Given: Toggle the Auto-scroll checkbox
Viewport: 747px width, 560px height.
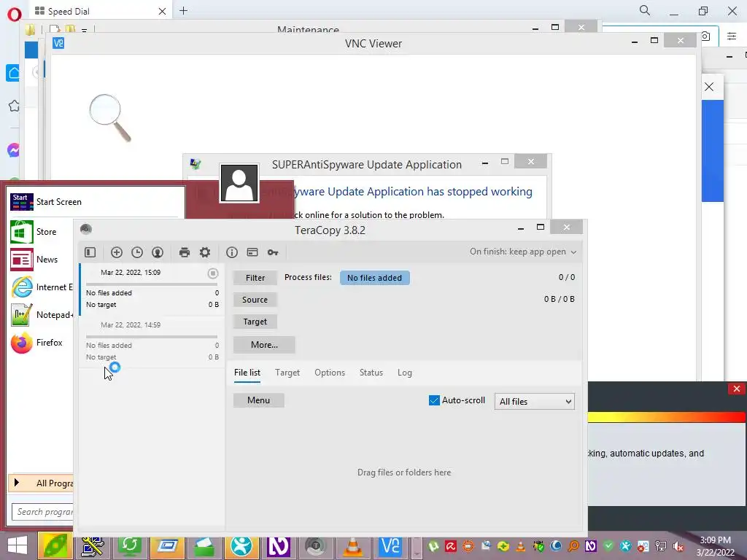Looking at the screenshot, I should click(434, 400).
